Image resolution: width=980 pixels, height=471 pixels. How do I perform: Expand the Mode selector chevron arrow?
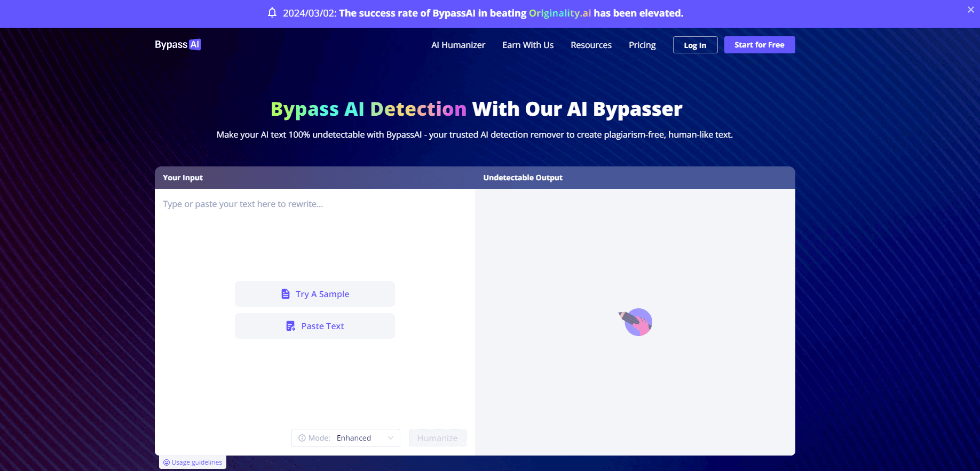pyautogui.click(x=391, y=438)
